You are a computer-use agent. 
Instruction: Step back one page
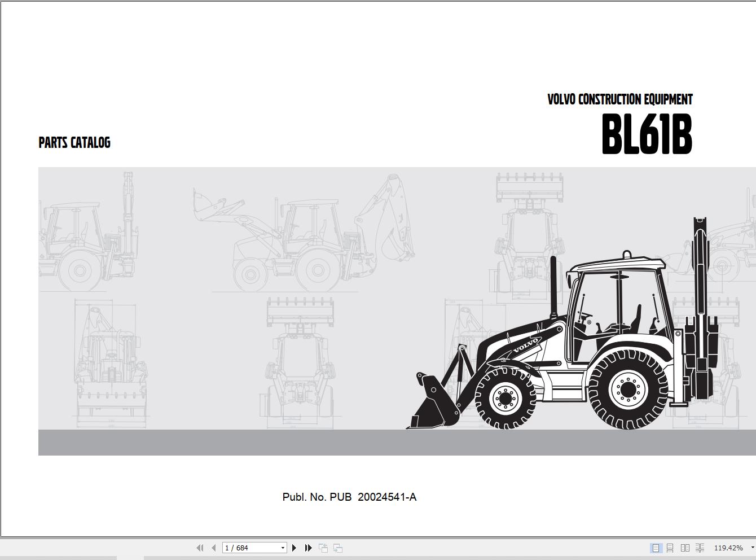[x=213, y=548]
